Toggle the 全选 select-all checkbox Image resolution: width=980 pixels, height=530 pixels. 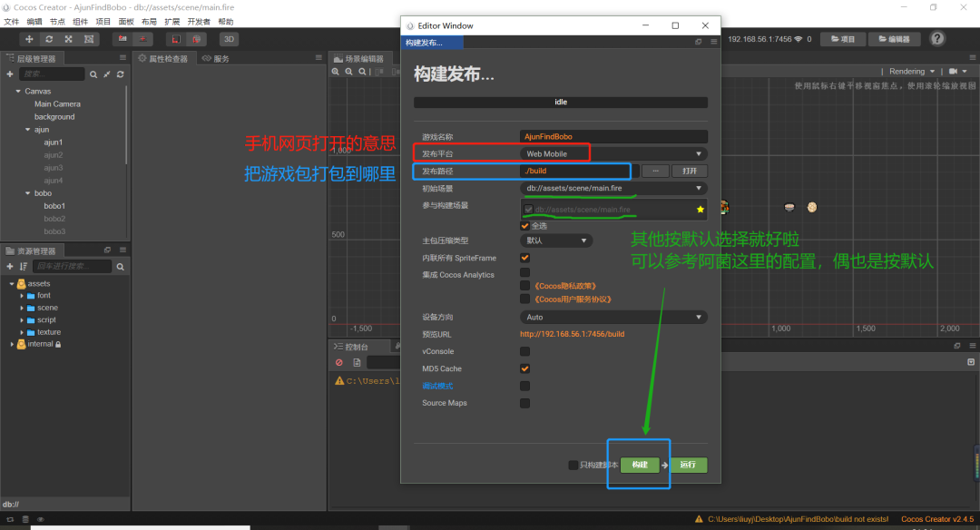(x=525, y=226)
